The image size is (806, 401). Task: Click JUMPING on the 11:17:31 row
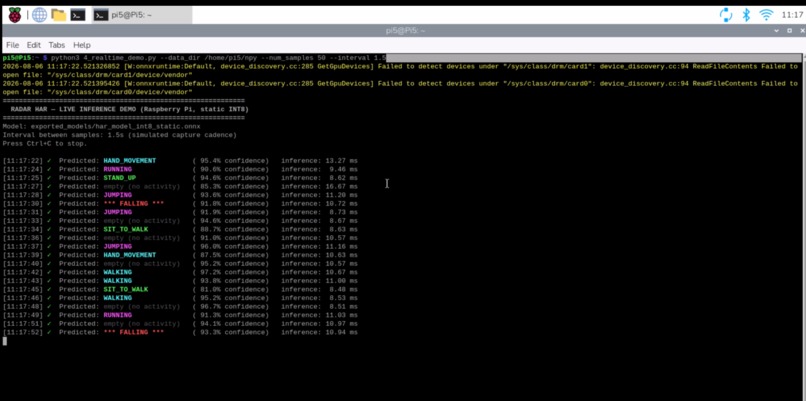point(117,212)
